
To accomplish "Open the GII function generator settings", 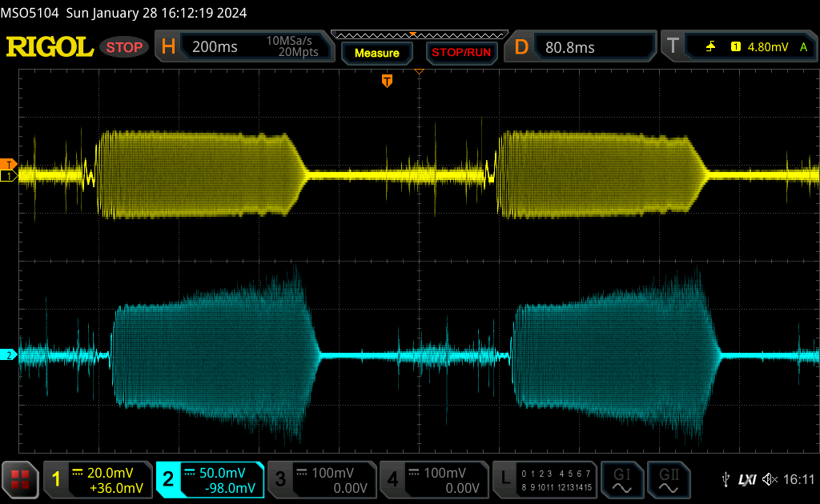I will 671,479.
